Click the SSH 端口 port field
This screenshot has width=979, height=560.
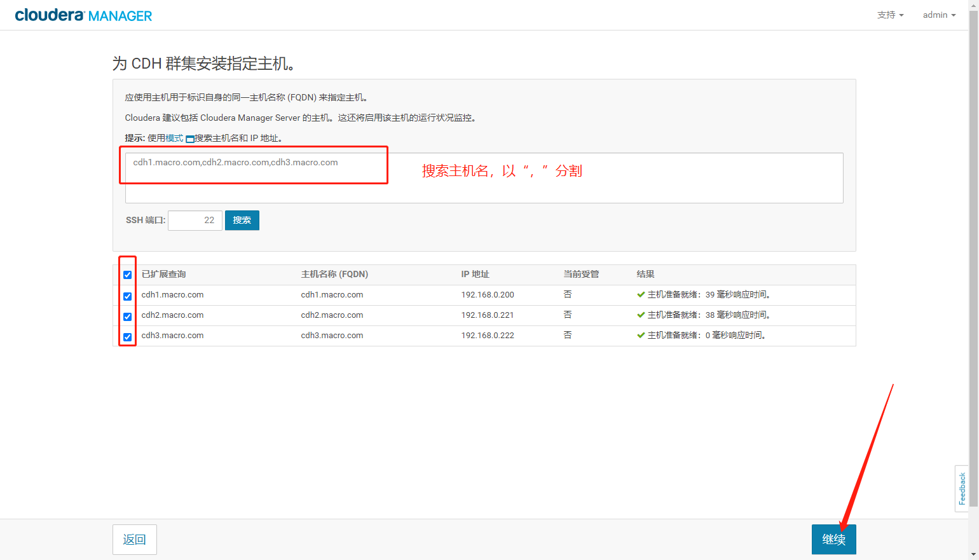195,221
